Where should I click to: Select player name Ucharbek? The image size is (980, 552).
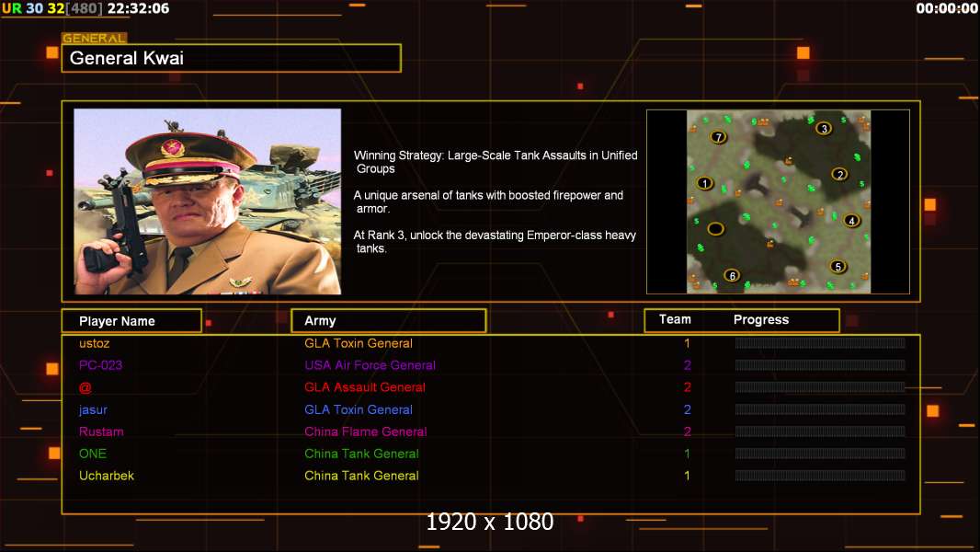[107, 476]
